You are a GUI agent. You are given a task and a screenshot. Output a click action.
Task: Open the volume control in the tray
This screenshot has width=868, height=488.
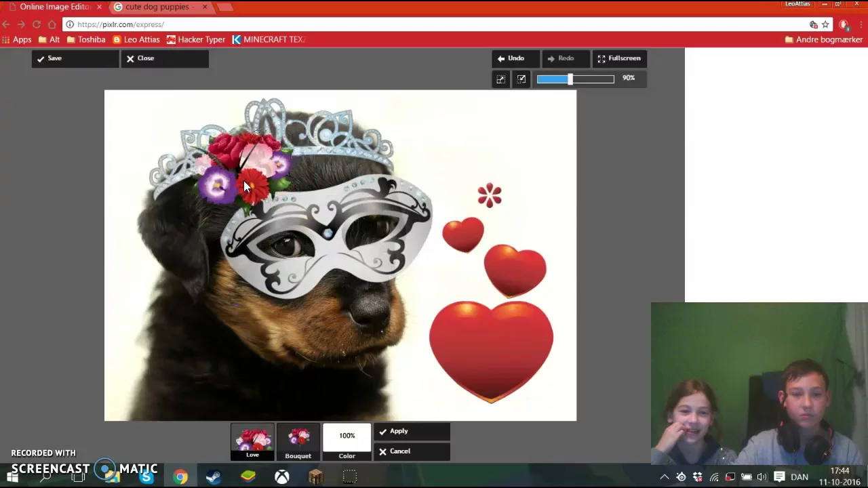[x=762, y=477]
